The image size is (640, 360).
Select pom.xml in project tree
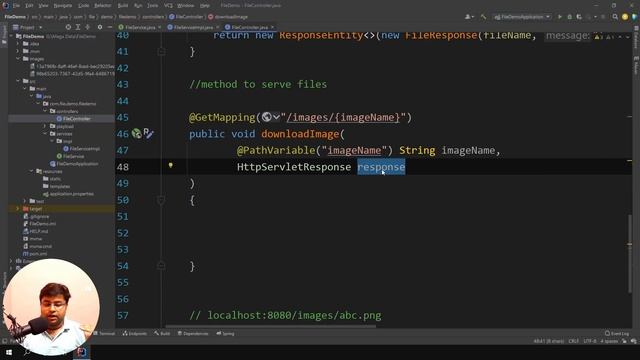pyautogui.click(x=35, y=254)
